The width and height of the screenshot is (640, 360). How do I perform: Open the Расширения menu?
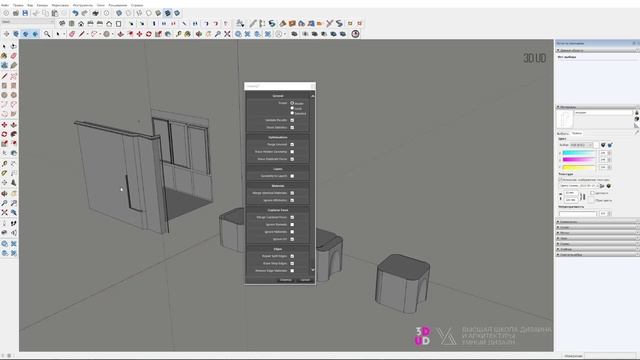(x=118, y=5)
